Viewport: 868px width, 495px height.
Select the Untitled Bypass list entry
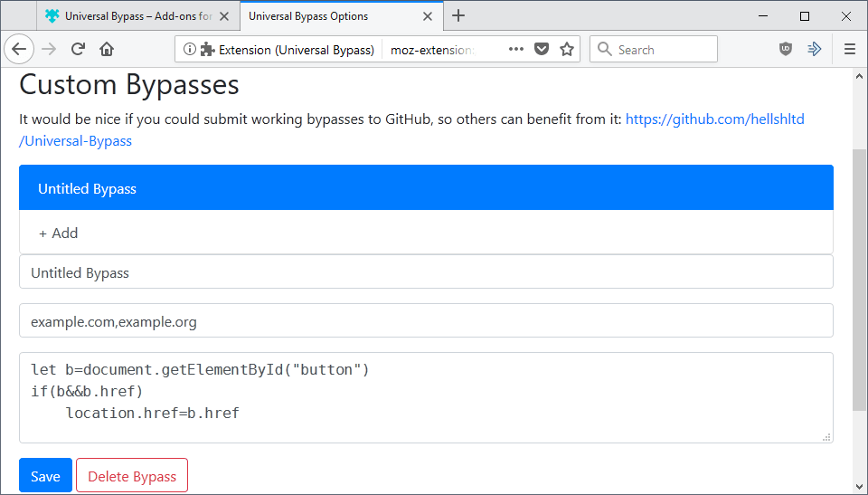[426, 188]
